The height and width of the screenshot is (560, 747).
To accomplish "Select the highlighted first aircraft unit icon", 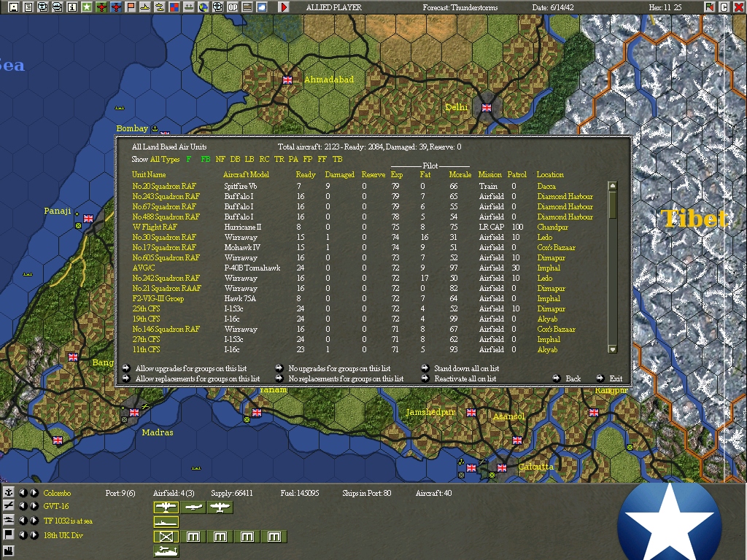I will click(x=166, y=507).
